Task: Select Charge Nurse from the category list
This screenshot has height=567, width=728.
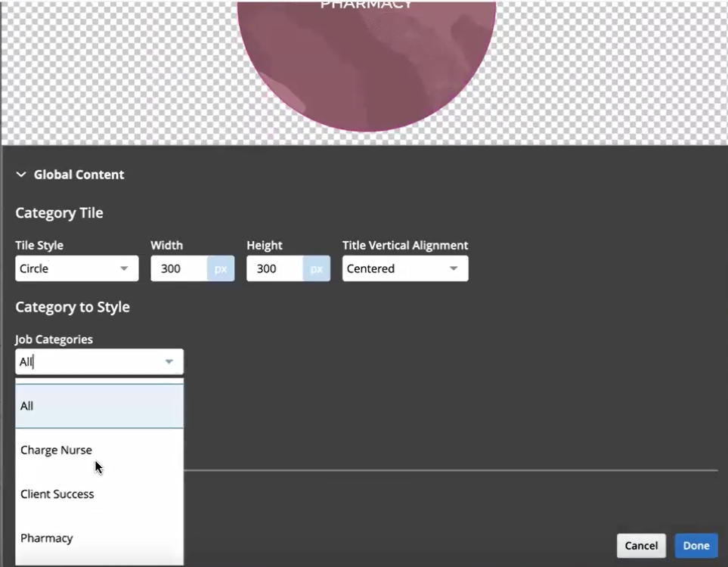Action: click(99, 450)
